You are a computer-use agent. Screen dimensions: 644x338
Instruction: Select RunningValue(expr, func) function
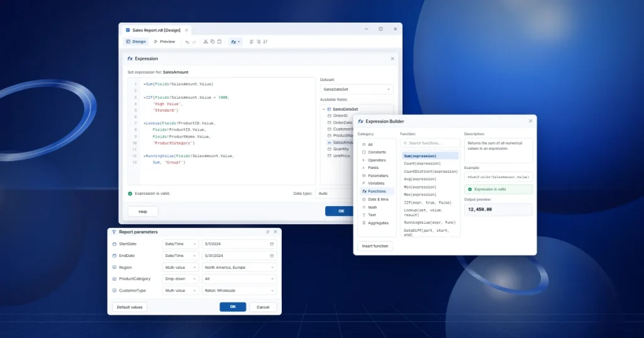point(430,222)
